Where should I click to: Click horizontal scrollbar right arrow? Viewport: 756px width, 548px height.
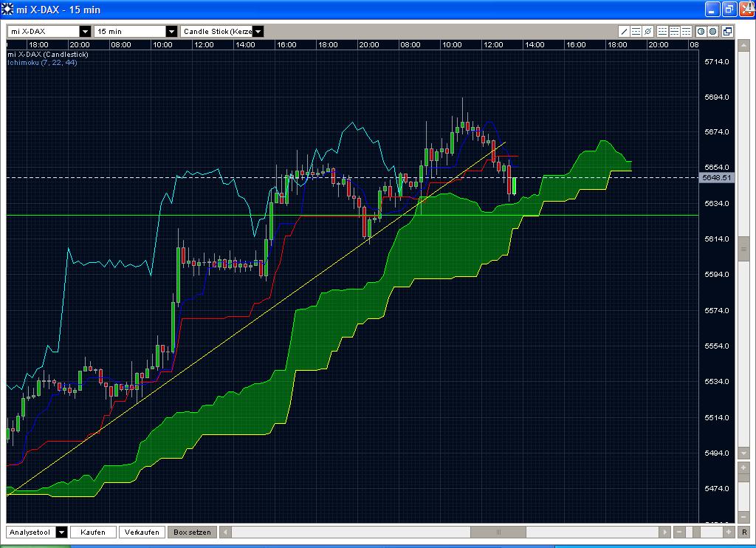[664, 532]
